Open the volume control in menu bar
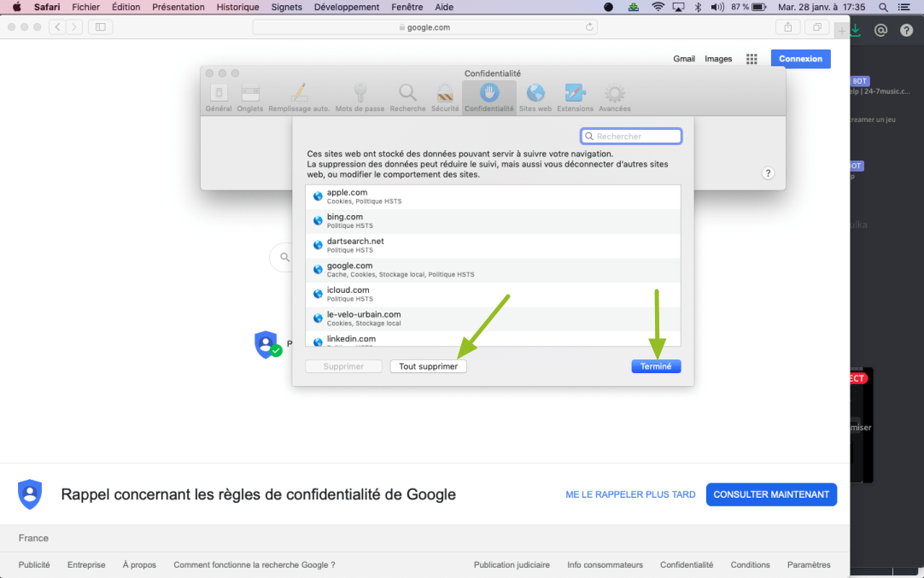 point(717,7)
